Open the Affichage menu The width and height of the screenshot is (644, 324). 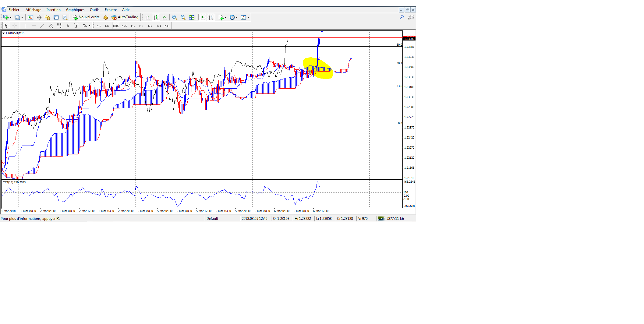click(33, 10)
